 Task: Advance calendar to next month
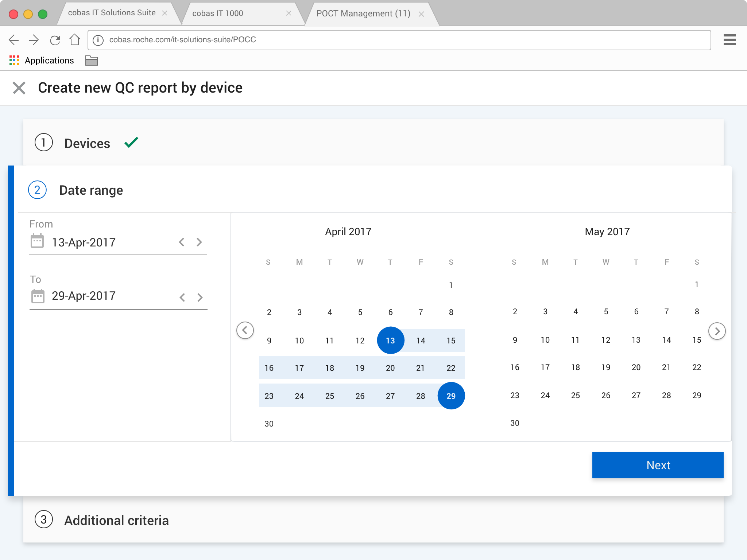(x=717, y=331)
